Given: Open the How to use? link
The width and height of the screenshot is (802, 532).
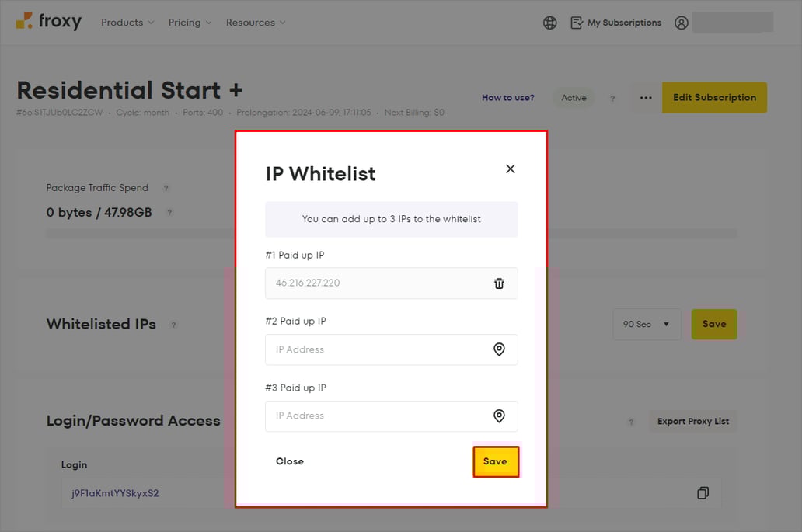Looking at the screenshot, I should (x=507, y=98).
